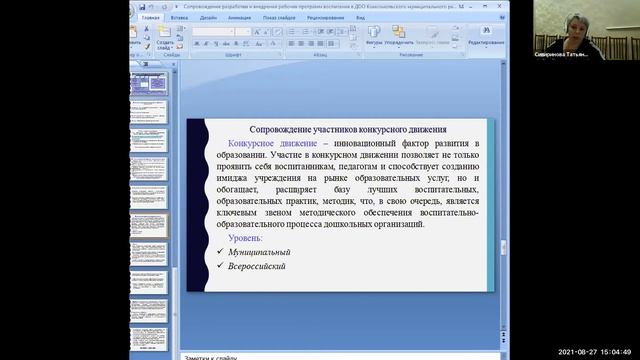640x360 pixels.
Task: Open the Change Case (Аа) dropdown
Action: point(259,44)
